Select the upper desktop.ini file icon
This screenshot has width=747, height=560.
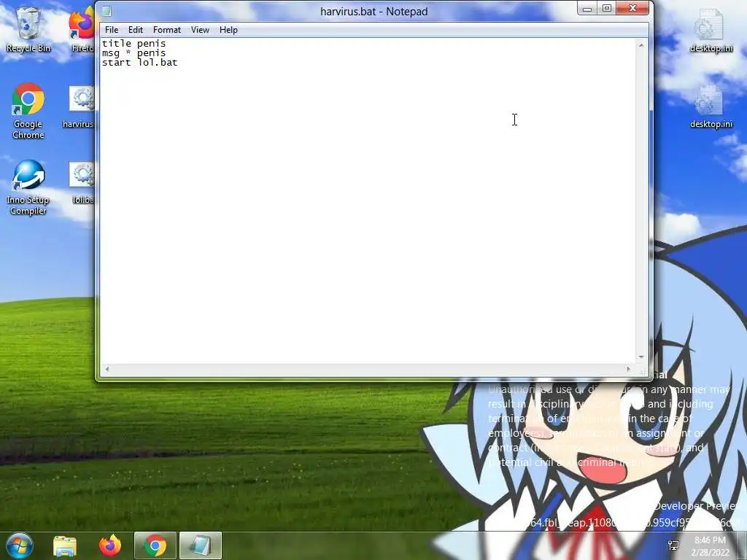[711, 31]
